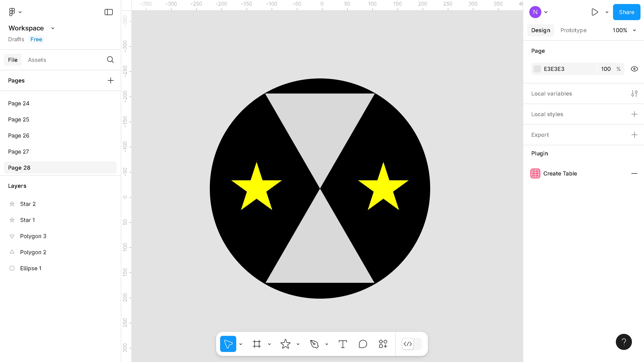
Task: Select the Text tool
Action: click(343, 344)
